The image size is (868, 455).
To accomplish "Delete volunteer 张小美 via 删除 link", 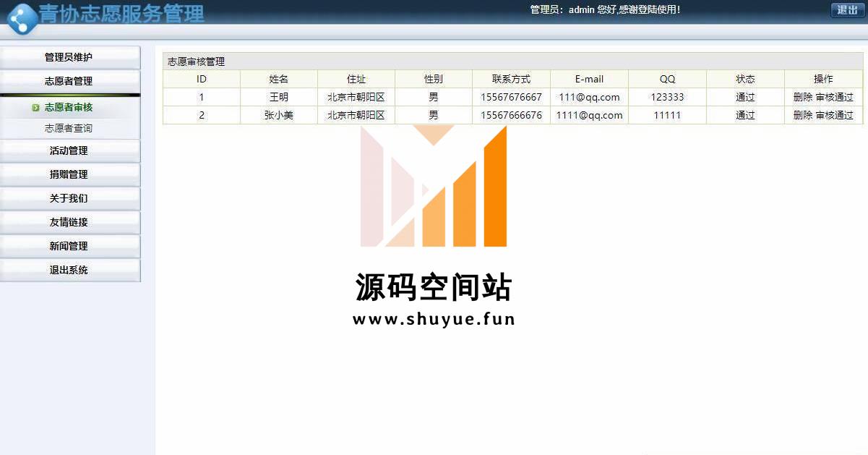I will coord(803,115).
